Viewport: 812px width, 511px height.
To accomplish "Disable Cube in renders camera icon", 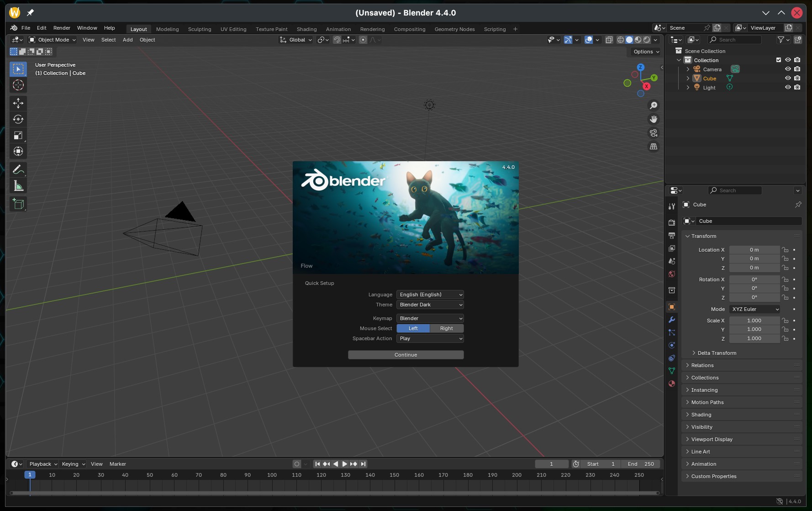I will [x=797, y=78].
